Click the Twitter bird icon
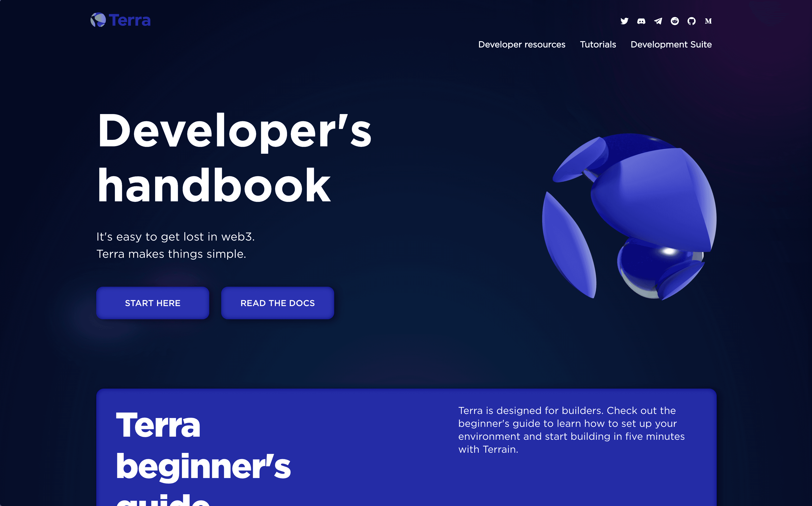This screenshot has width=812, height=506. pos(625,21)
